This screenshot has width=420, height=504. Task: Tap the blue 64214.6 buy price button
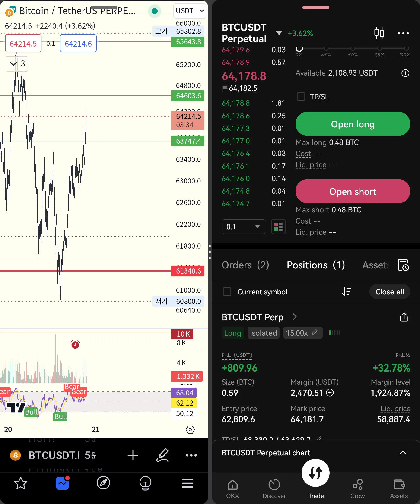[78, 44]
